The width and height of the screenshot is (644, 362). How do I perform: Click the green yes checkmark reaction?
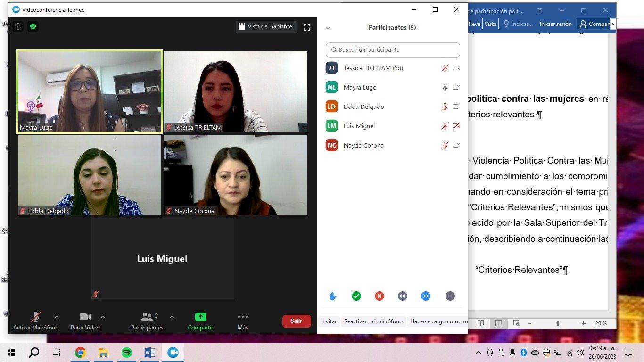pos(356,296)
